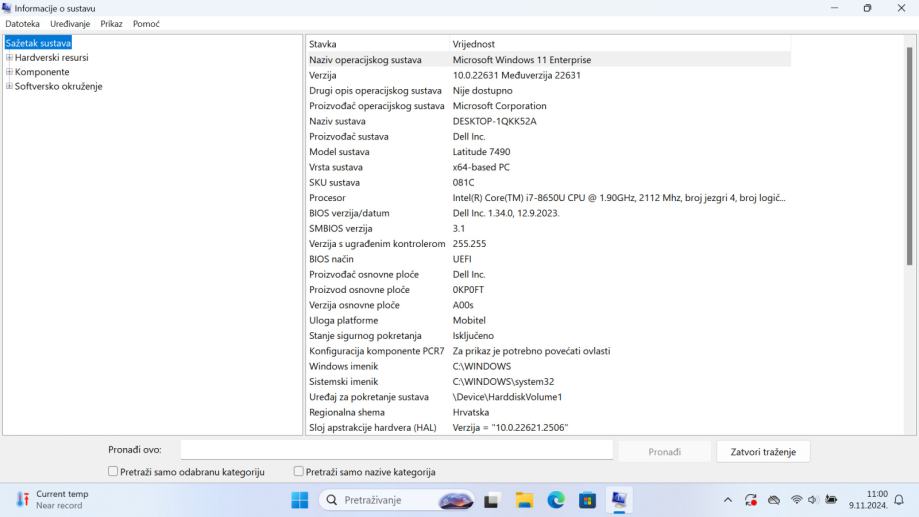This screenshot has width=919, height=517.
Task: Select the 'BIOS verzija/datum' row
Action: pos(549,213)
